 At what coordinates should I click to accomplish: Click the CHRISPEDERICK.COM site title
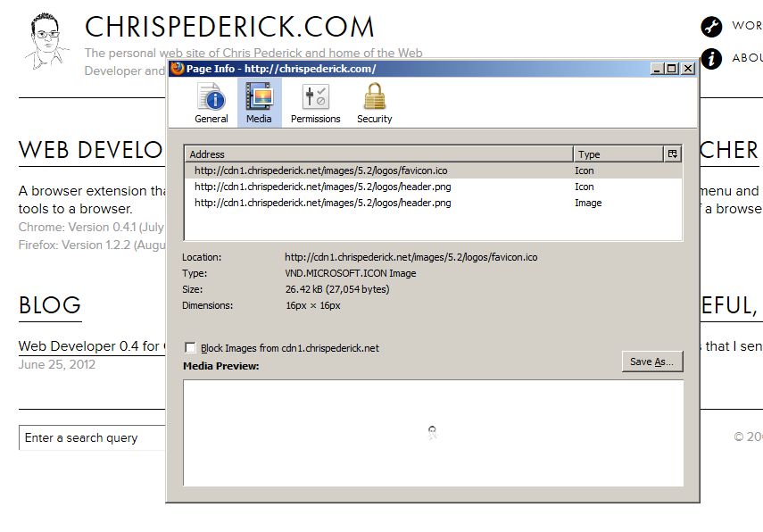tap(229, 27)
